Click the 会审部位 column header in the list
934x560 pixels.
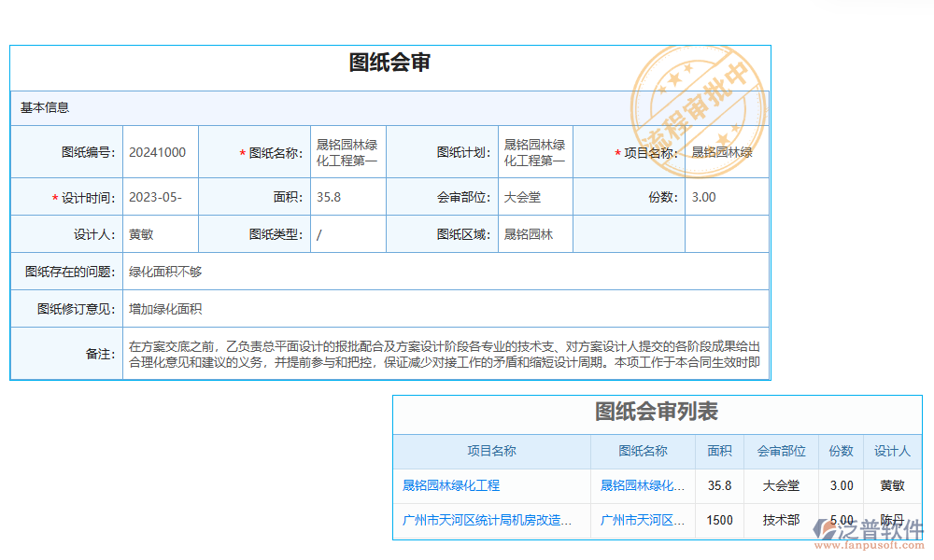tap(781, 451)
